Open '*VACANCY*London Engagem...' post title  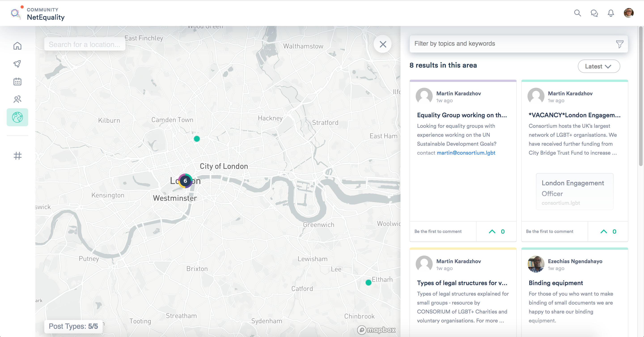click(x=574, y=115)
